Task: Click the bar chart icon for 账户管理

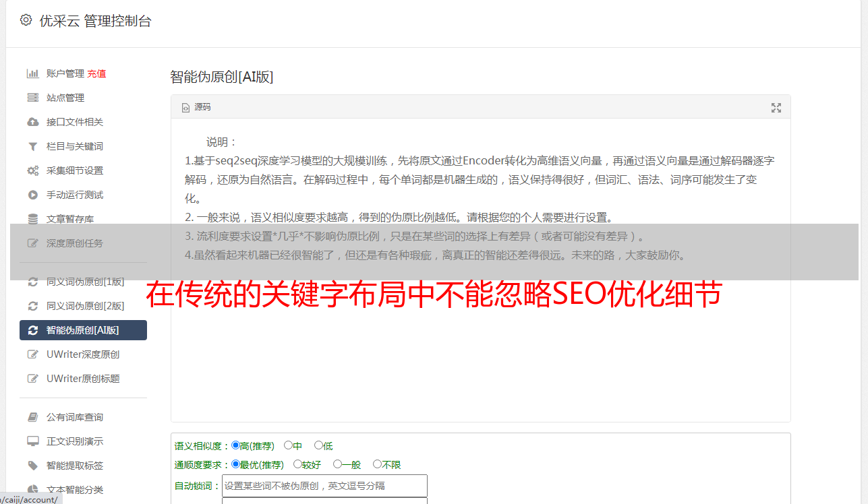Action: pyautogui.click(x=32, y=73)
